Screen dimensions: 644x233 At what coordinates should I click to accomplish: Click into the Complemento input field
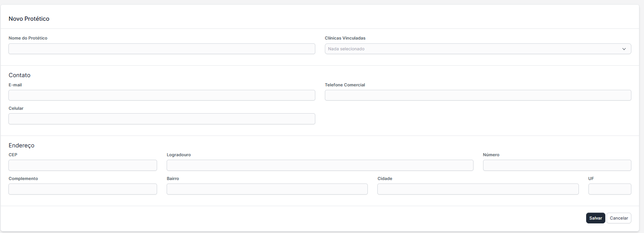[x=83, y=189]
